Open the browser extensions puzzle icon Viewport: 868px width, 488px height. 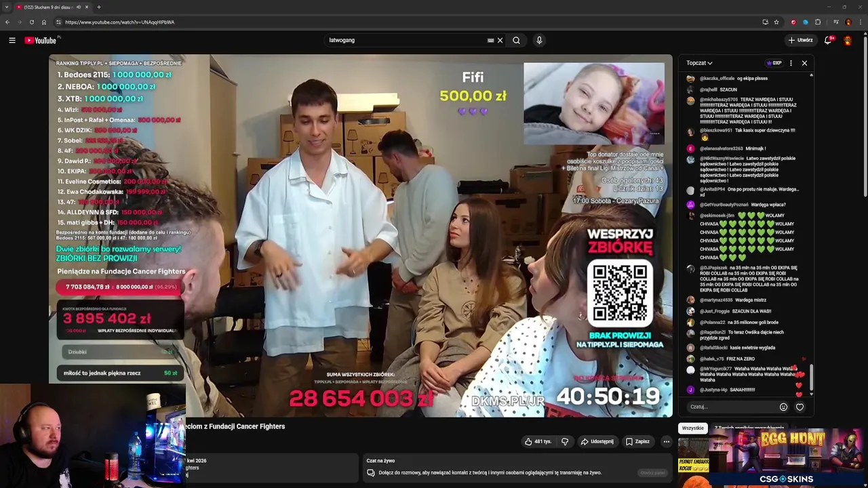[818, 22]
